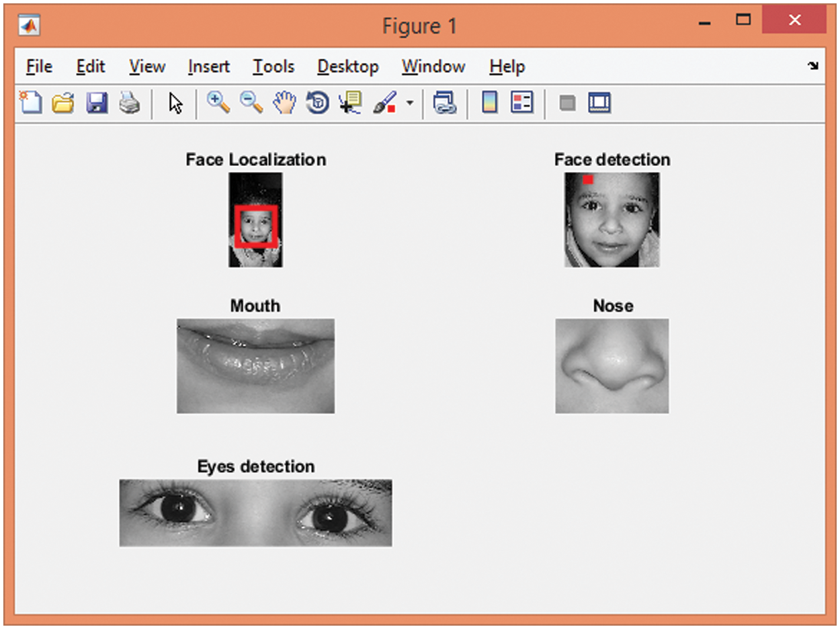
Task: Click the New Figure icon
Action: 30,103
